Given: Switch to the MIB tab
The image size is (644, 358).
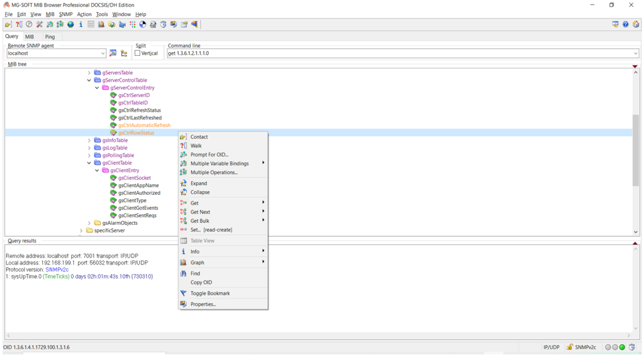Looking at the screenshot, I should (29, 36).
